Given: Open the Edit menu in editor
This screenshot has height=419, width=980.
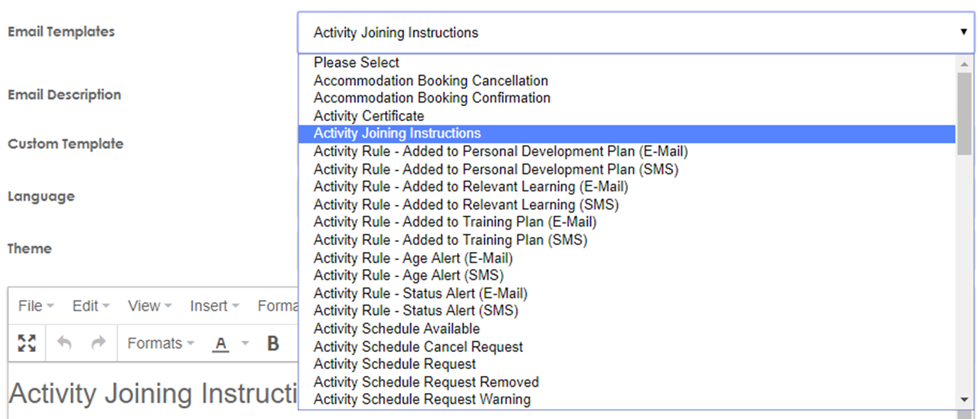Looking at the screenshot, I should (90, 306).
